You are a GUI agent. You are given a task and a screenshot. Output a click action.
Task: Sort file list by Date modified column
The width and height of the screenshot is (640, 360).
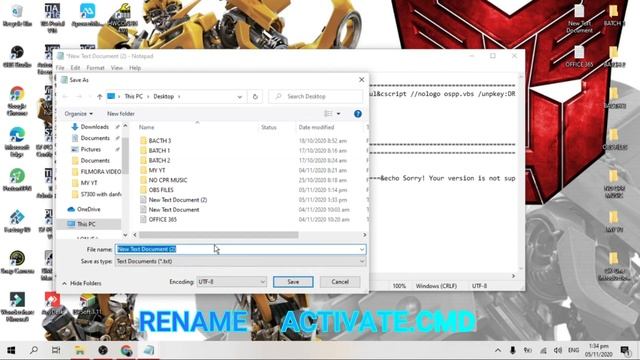(x=316, y=127)
